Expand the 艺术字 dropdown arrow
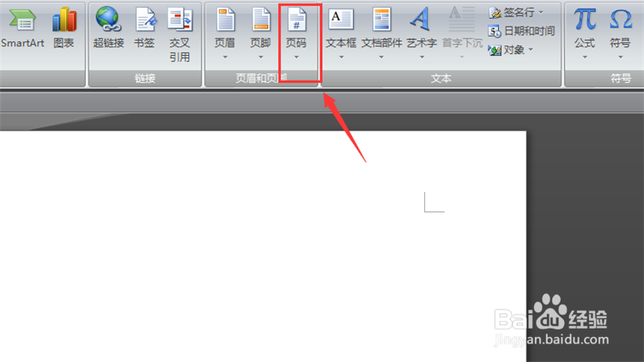 point(422,57)
